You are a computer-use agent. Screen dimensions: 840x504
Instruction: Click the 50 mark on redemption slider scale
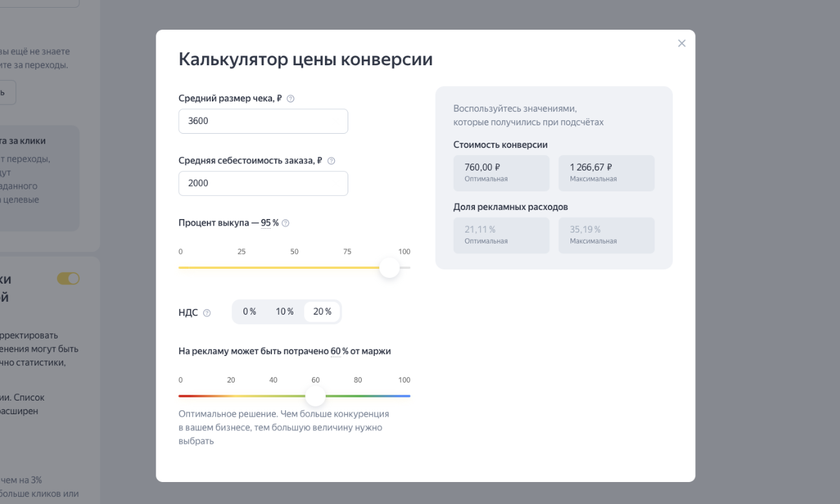(x=294, y=251)
